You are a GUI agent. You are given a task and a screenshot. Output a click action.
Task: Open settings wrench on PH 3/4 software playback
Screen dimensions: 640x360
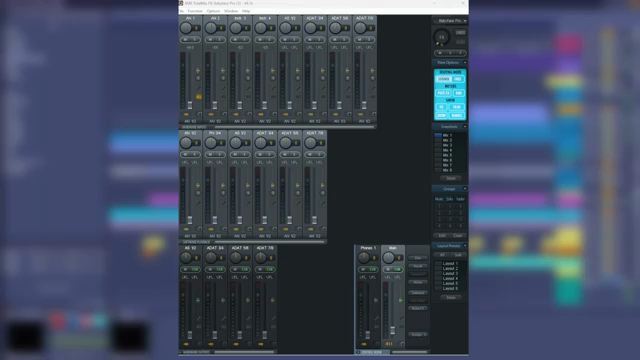coord(224,203)
